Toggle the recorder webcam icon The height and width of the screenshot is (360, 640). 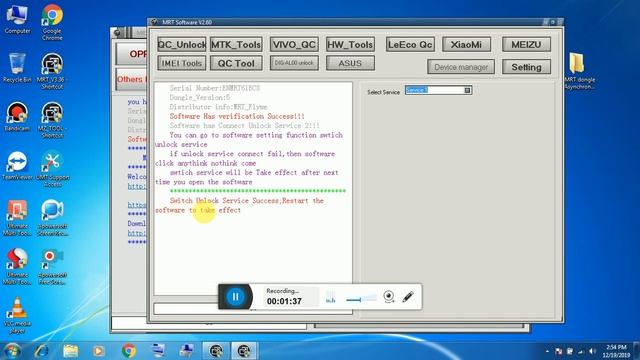(389, 297)
